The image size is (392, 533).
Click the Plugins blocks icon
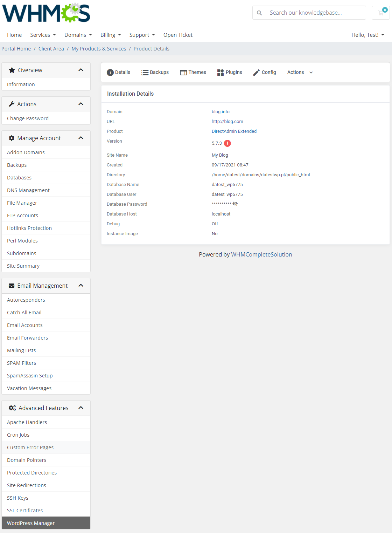point(220,73)
